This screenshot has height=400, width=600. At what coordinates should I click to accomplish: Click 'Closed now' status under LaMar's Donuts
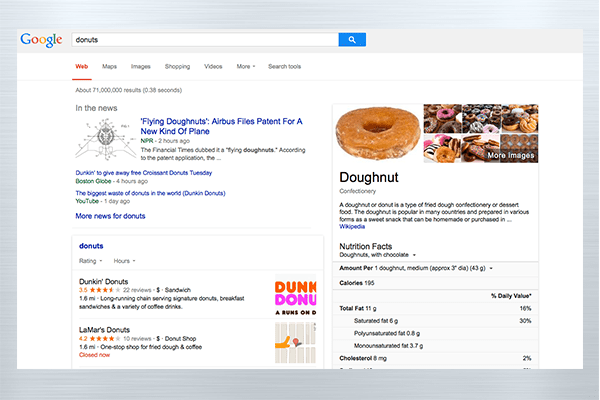pyautogui.click(x=94, y=355)
